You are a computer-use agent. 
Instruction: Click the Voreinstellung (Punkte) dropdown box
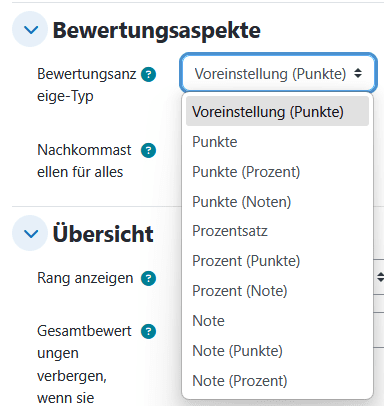click(x=278, y=73)
